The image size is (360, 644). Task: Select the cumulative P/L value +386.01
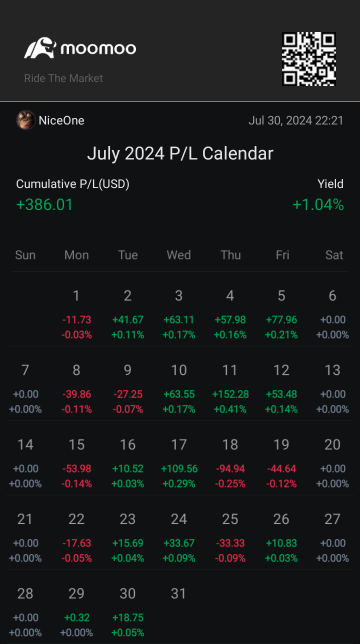pos(44,205)
